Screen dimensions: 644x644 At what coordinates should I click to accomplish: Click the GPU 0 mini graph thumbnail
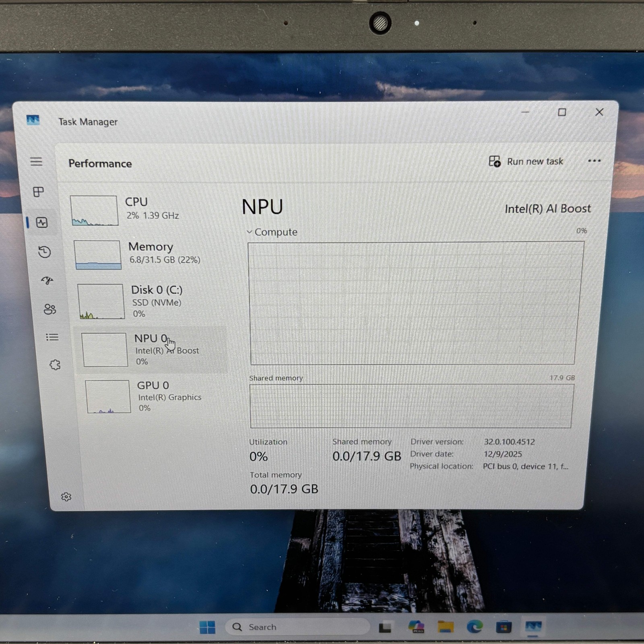(108, 396)
